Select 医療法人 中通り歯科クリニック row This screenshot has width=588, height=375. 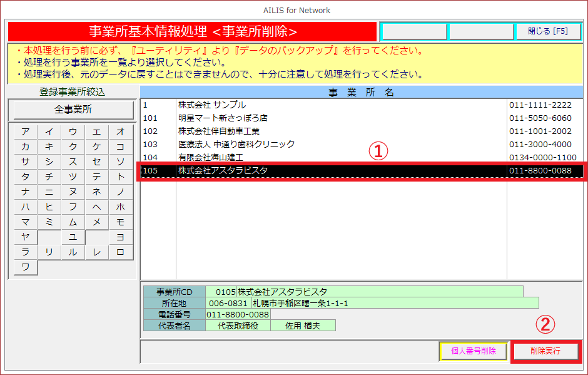point(236,145)
